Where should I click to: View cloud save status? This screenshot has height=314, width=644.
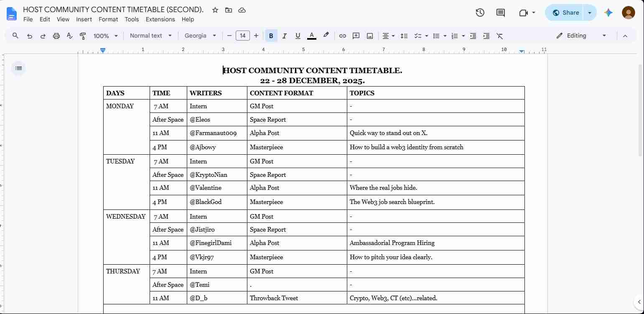242,10
